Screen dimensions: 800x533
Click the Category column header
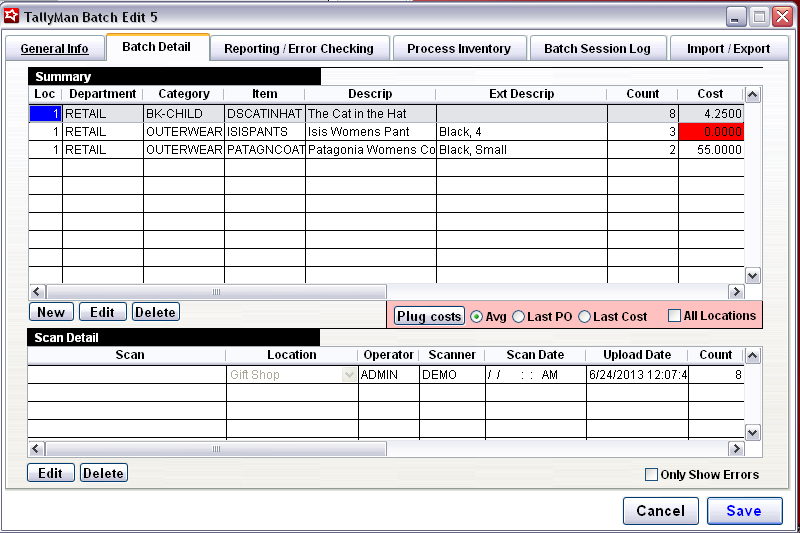(x=184, y=94)
